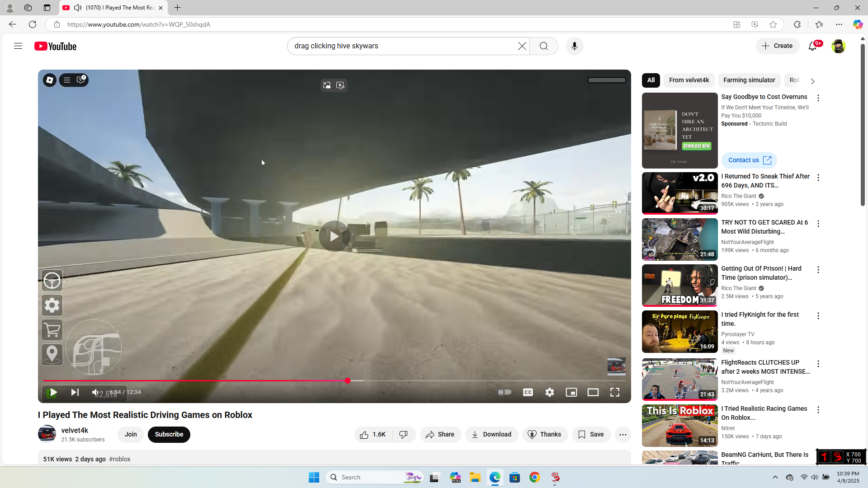Viewport: 868px width, 488px height.
Task: Subscribe to velvet4k
Action: click(169, 435)
